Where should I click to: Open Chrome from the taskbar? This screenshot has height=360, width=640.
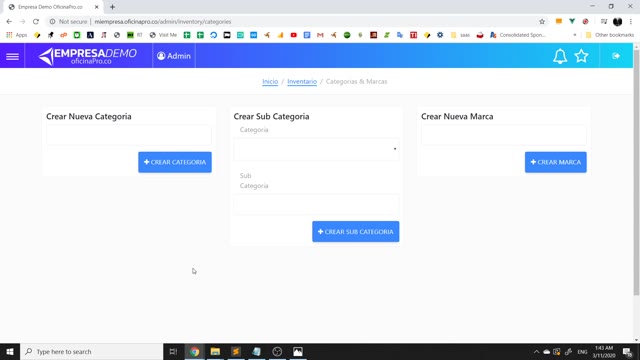pyautogui.click(x=194, y=351)
